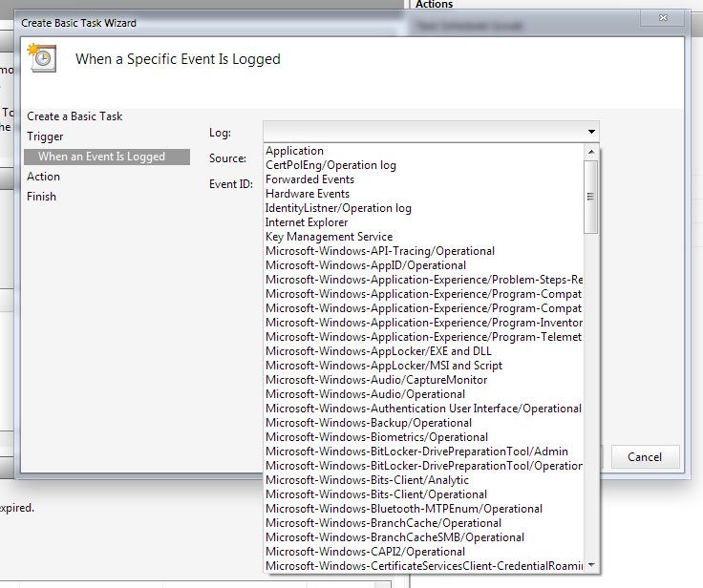Click the wizard clock task icon

click(42, 57)
